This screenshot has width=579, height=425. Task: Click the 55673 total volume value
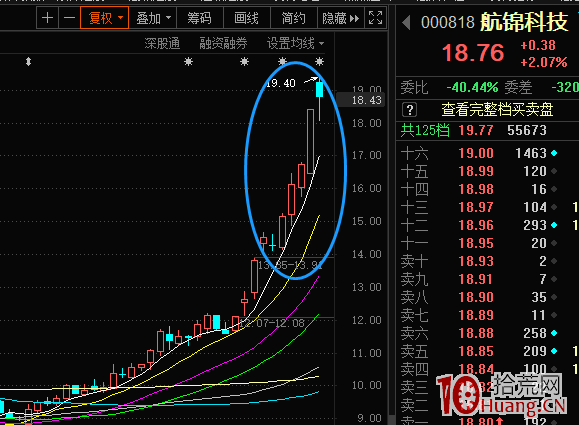click(x=527, y=130)
